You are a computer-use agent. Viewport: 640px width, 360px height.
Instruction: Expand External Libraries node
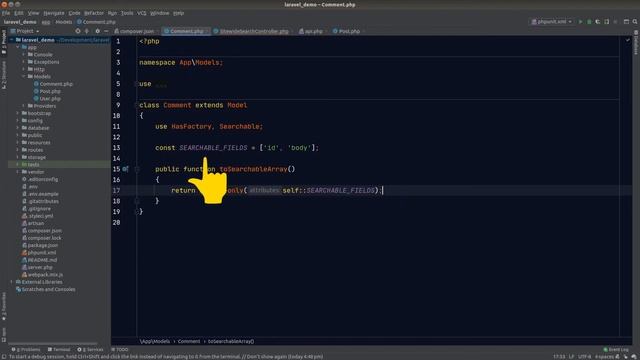12,282
